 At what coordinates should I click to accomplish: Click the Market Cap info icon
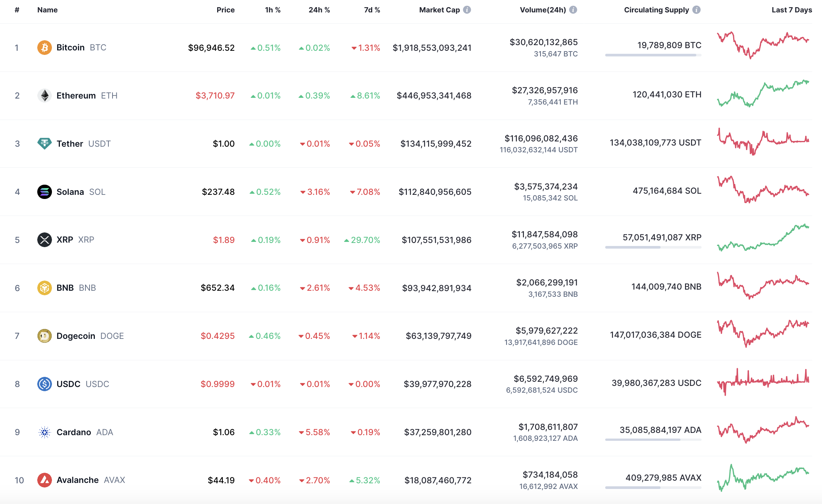467,10
